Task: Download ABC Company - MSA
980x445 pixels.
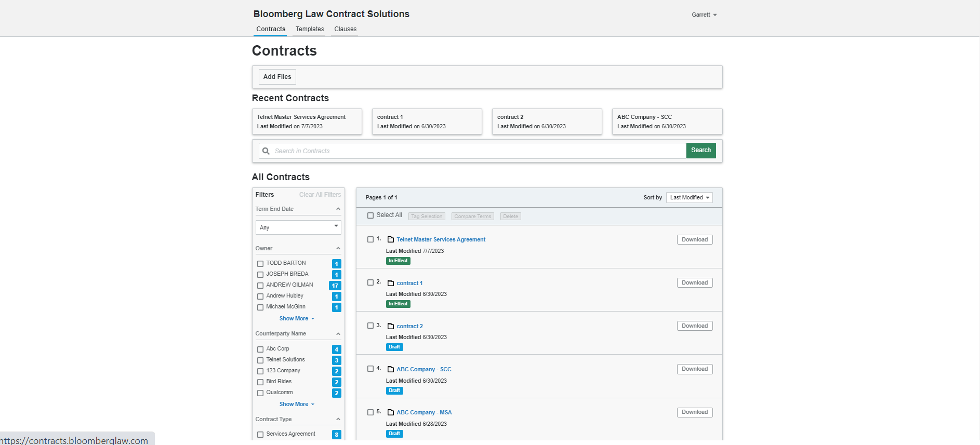Action: point(695,412)
